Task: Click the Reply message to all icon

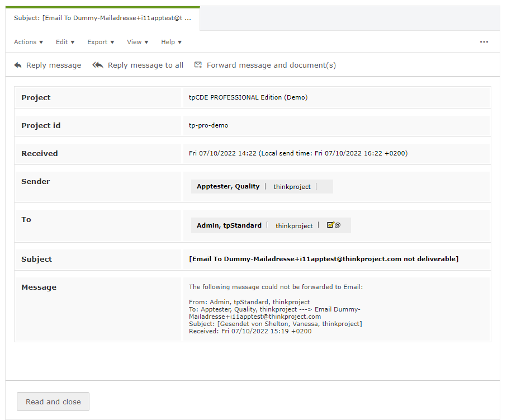Action: tap(98, 65)
